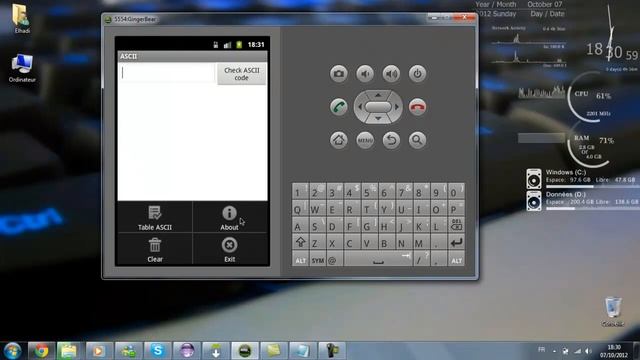Click the 0 key on emulator keyboard
Viewport: 640px width, 360px height.
coord(456,191)
